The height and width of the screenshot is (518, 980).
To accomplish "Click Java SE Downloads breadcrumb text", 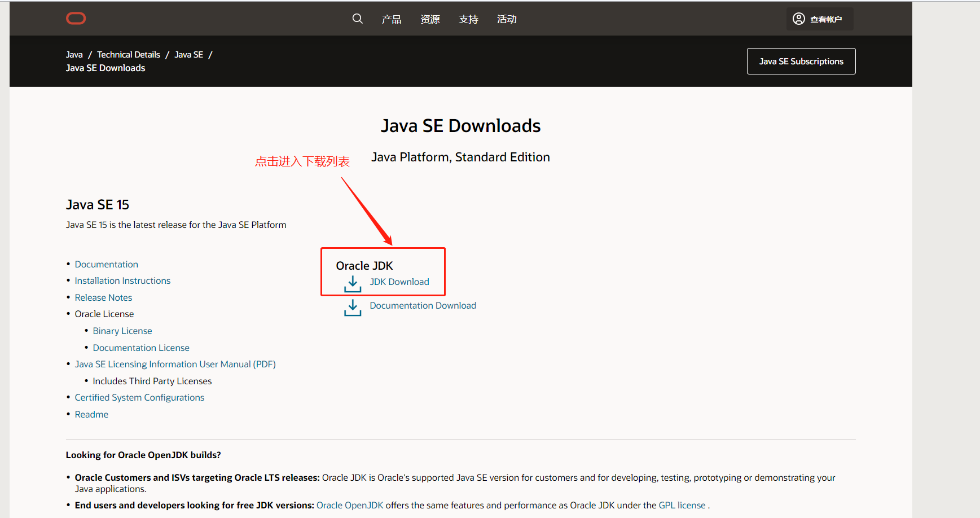I will coord(106,68).
